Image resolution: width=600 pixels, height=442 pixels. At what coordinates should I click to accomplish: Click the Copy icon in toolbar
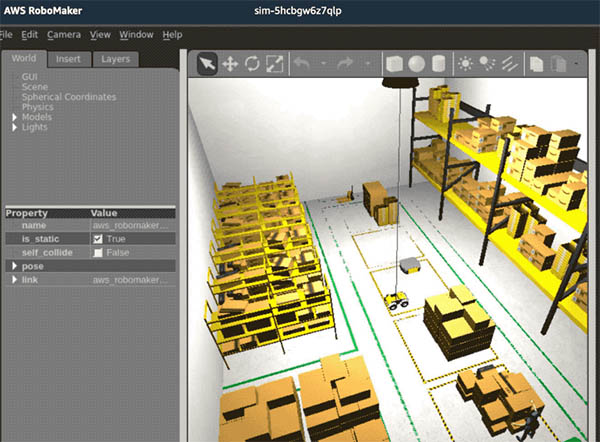tap(536, 64)
